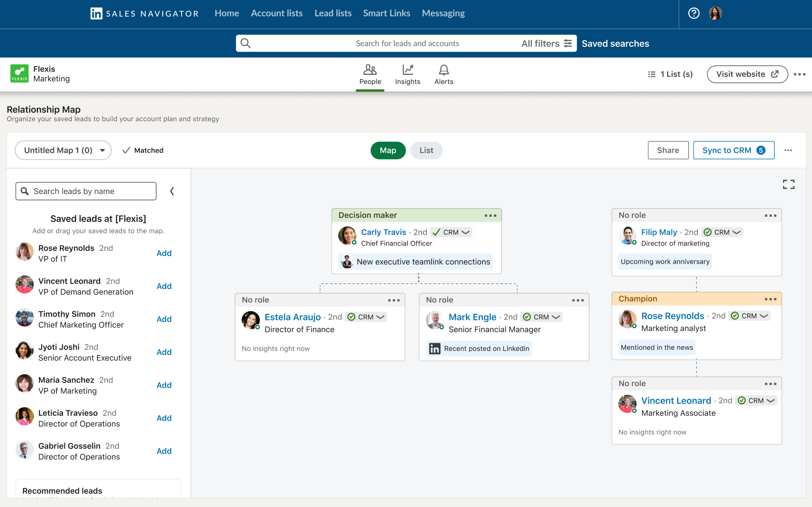The height and width of the screenshot is (507, 812).
Task: Click the Flexis company logo
Action: click(19, 74)
